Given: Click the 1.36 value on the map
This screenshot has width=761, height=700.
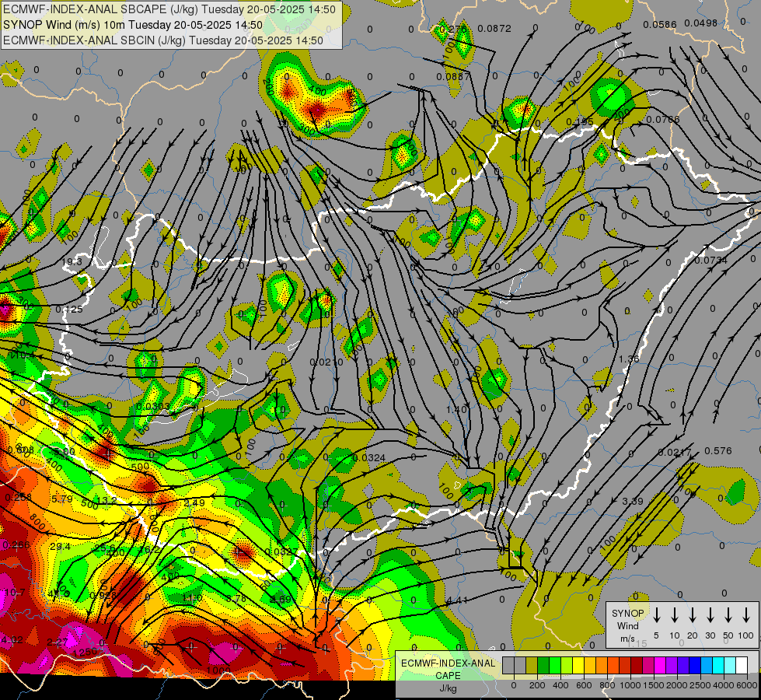Looking at the screenshot, I should (629, 359).
